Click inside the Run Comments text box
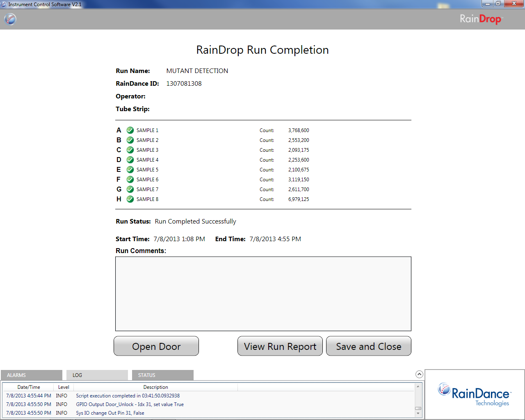This screenshot has width=525, height=420. click(263, 294)
